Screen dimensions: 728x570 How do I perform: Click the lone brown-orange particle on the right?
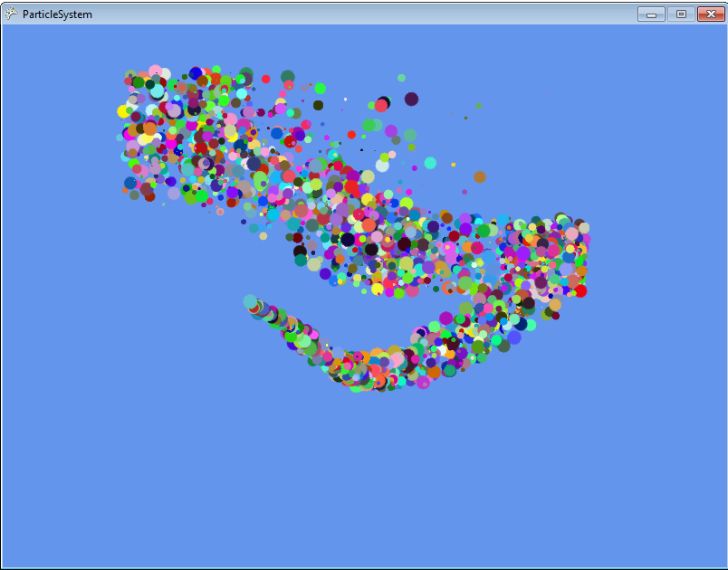tap(480, 176)
